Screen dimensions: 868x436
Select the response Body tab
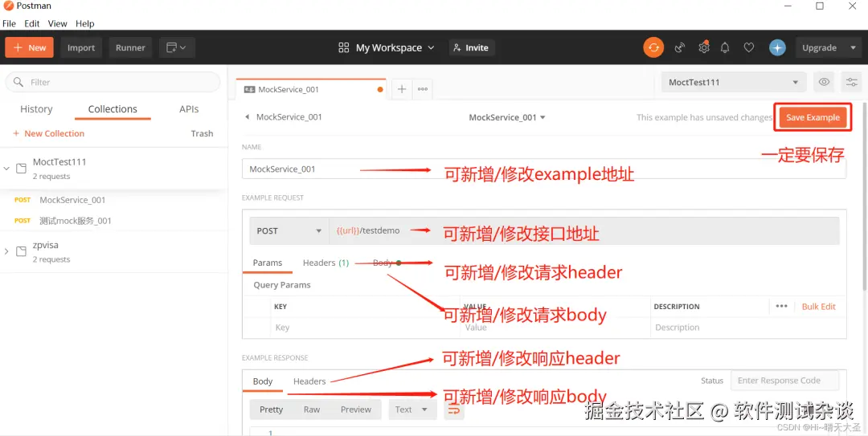262,381
